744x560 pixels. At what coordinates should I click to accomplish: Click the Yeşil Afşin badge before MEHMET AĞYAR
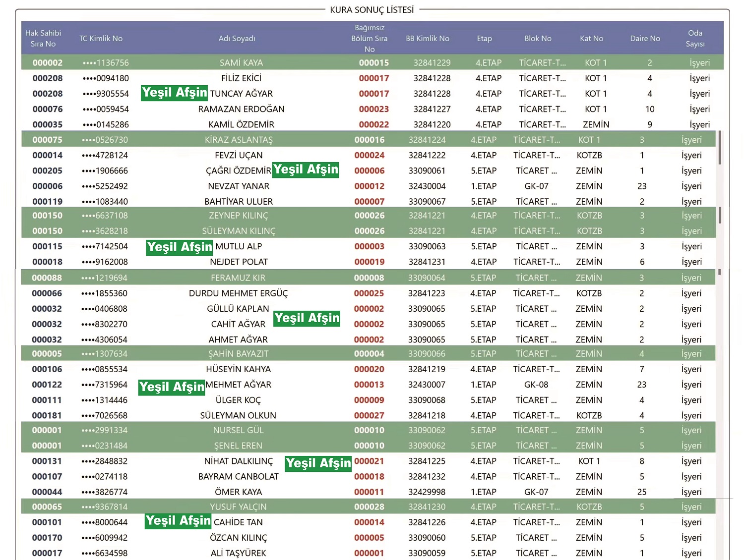pos(172,387)
